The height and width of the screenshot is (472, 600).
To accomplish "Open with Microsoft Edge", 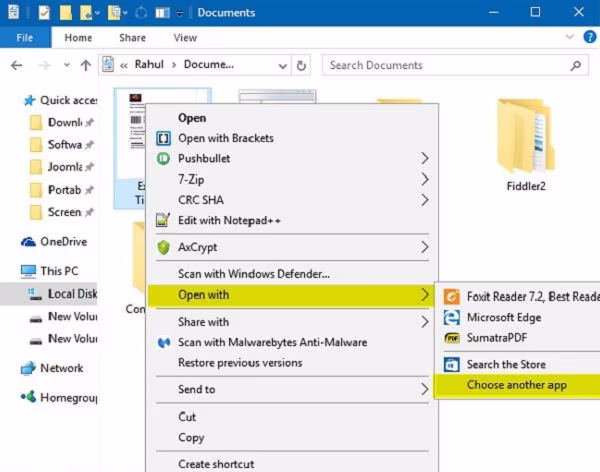I will tap(518, 317).
